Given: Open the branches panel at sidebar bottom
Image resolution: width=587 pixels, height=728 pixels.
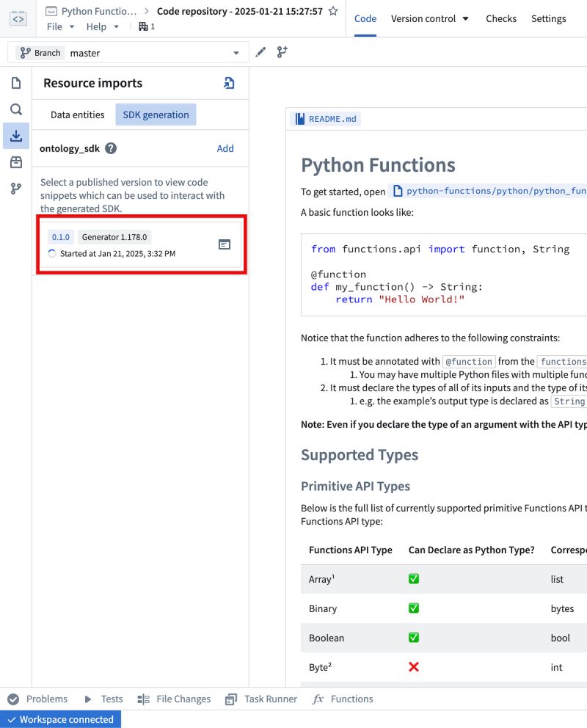Looking at the screenshot, I should (15, 189).
